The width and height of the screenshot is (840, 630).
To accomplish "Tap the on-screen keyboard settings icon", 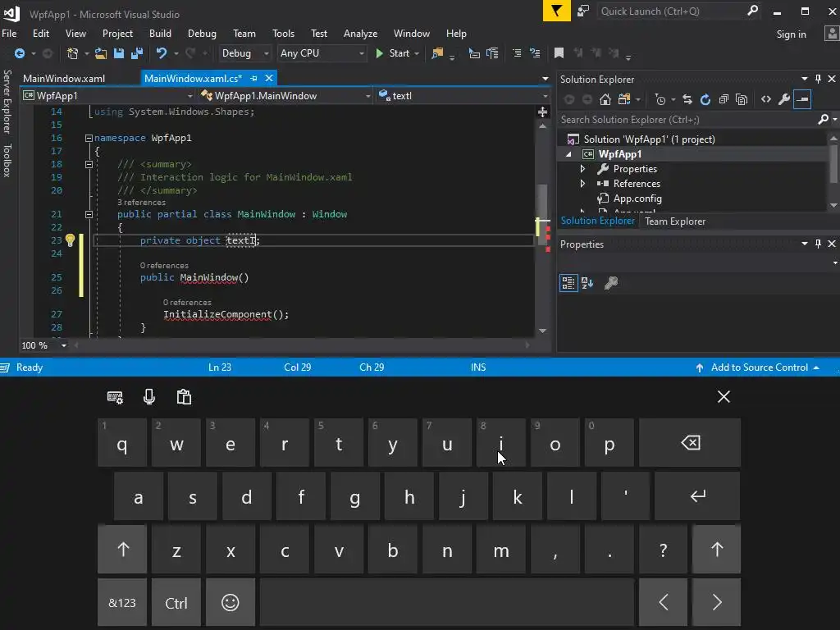I will [115, 397].
